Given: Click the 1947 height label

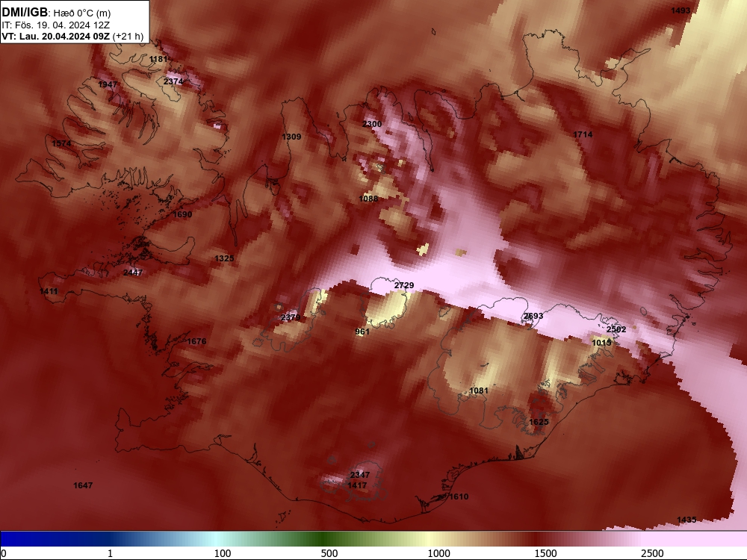Looking at the screenshot, I should (108, 84).
